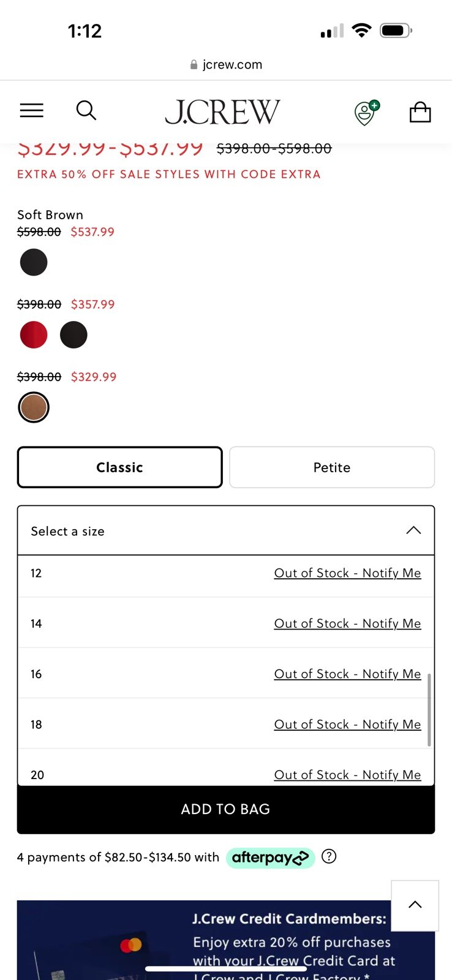Screen dimensions: 452x980
Task: Tap the search magnifier icon
Action: coord(86,110)
